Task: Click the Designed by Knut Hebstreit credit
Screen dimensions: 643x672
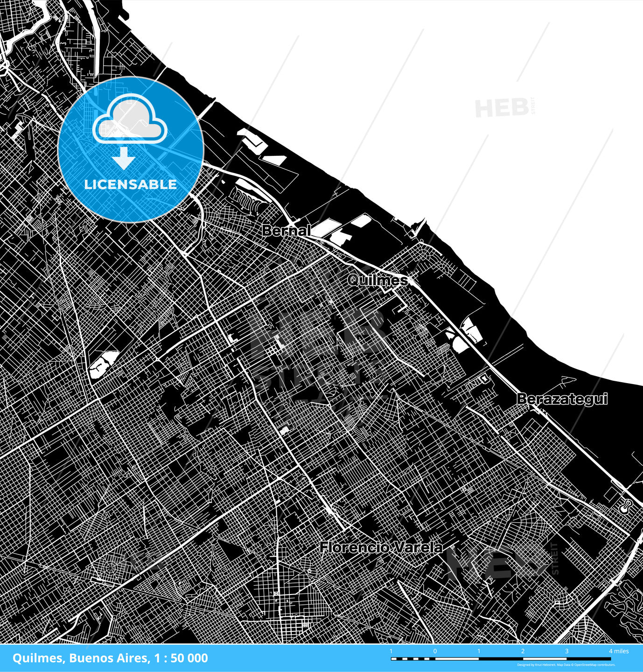Action: point(537,665)
